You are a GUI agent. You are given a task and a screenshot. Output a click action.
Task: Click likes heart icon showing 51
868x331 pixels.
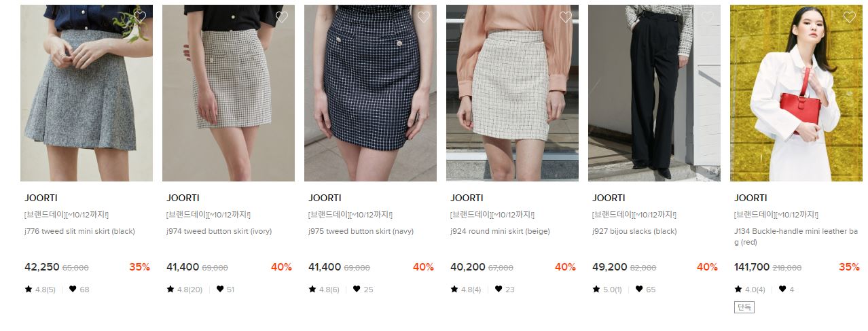click(x=220, y=289)
